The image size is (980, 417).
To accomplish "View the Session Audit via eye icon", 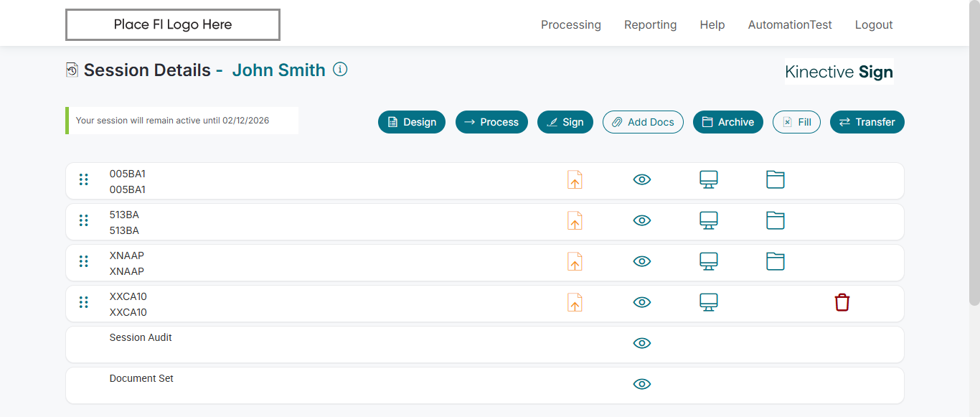I will (642, 343).
